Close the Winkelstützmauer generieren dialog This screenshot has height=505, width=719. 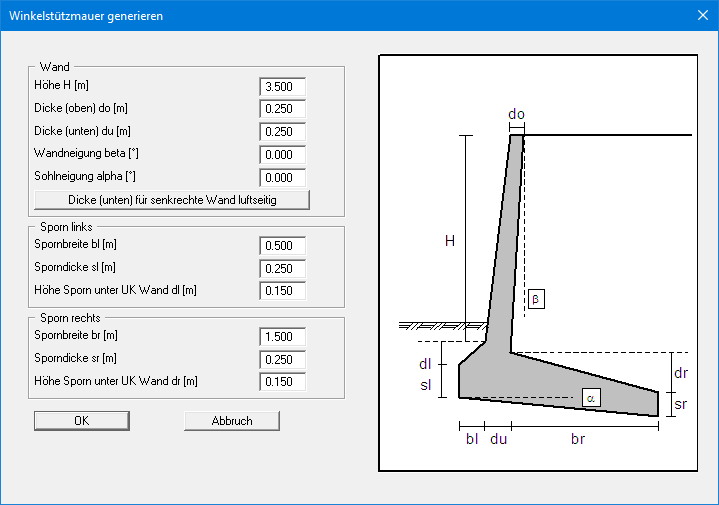[x=701, y=16]
